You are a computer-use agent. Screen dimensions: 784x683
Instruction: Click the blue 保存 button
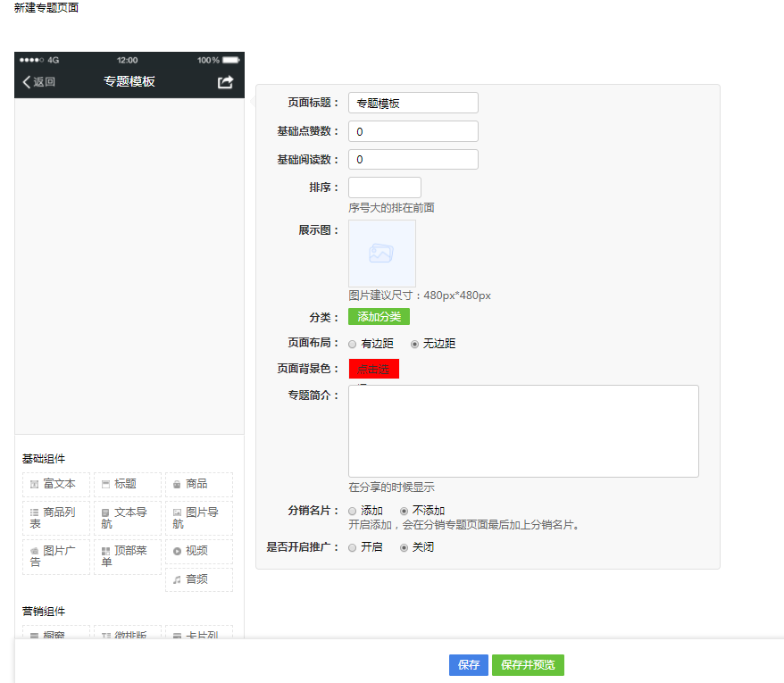(468, 665)
